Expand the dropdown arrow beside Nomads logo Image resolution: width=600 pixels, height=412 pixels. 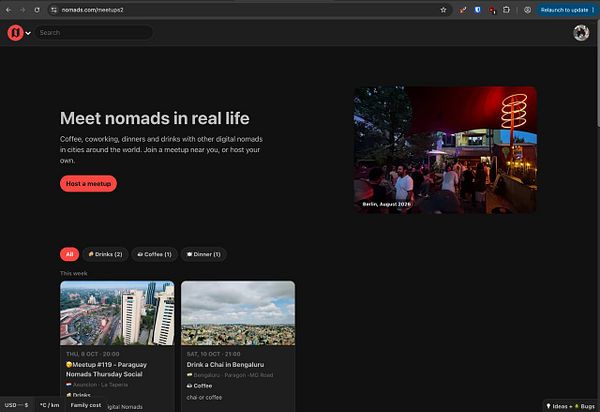click(x=28, y=33)
